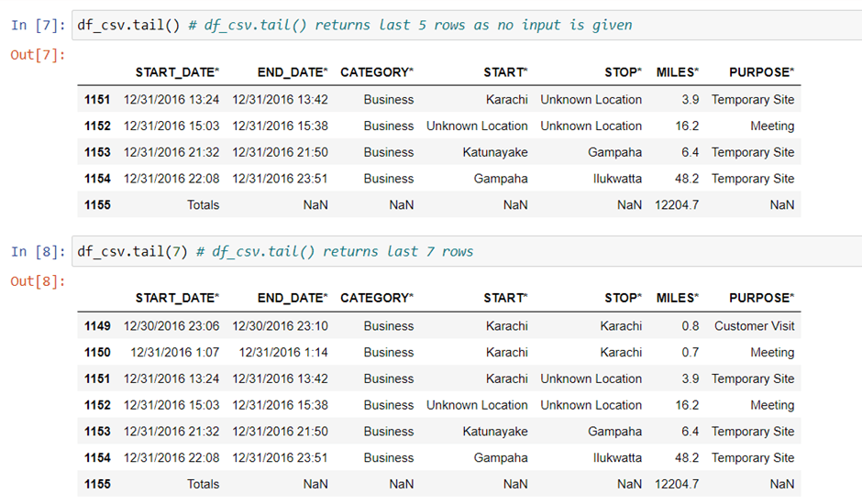Click PURPOSE* header in Out[8] table
This screenshot has height=504, width=862.
(761, 298)
